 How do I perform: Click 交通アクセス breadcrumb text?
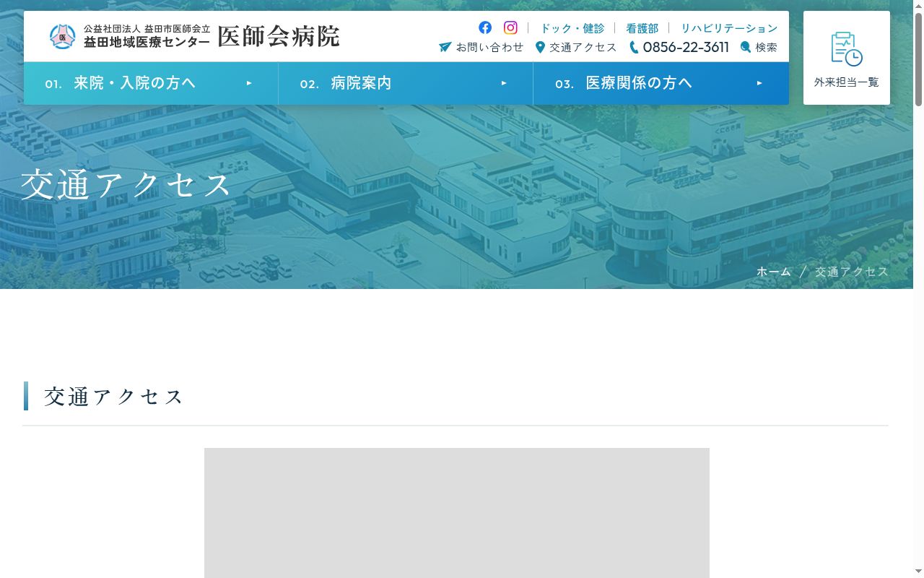click(852, 272)
